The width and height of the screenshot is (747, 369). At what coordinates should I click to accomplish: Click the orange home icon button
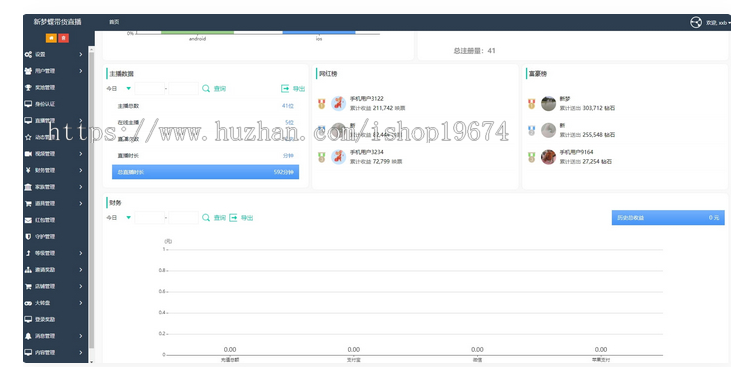pyautogui.click(x=51, y=38)
